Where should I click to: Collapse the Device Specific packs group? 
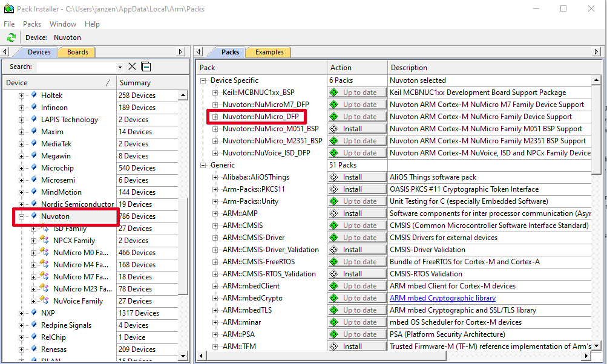tap(203, 80)
